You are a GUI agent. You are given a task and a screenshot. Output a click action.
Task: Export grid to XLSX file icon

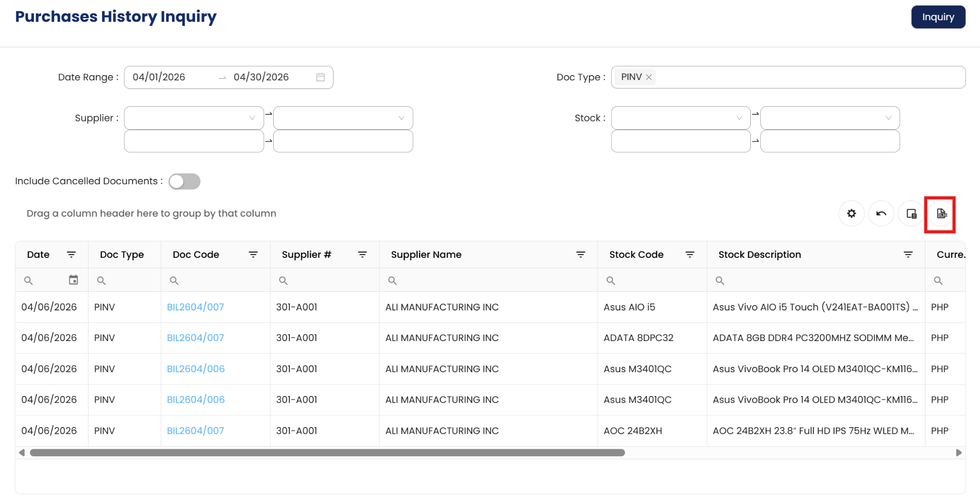(x=941, y=213)
